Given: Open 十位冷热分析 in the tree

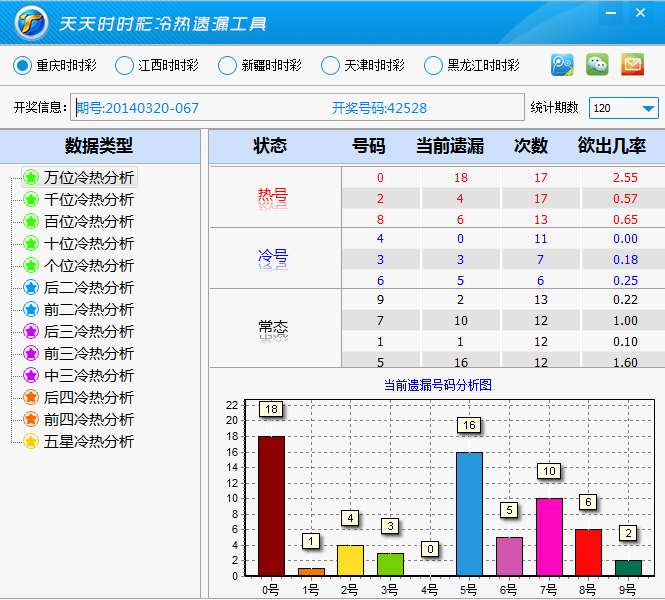Looking at the screenshot, I should 89,243.
